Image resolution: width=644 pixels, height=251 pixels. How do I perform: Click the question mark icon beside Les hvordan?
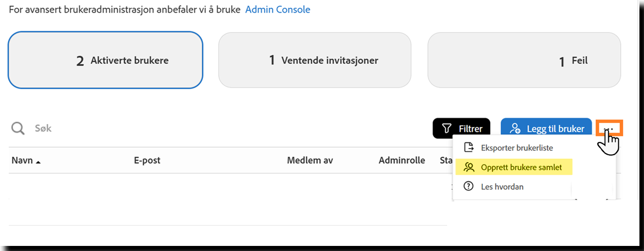469,187
